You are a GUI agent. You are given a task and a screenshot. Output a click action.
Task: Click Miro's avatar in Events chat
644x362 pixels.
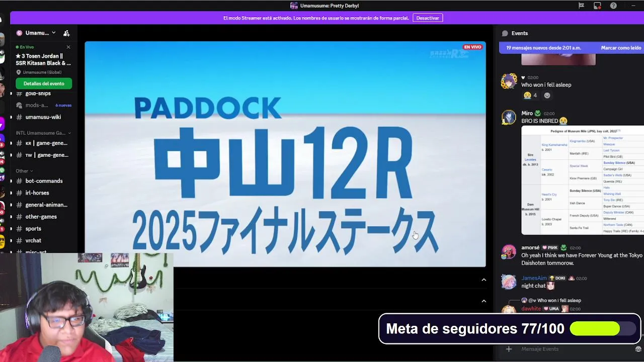point(509,117)
